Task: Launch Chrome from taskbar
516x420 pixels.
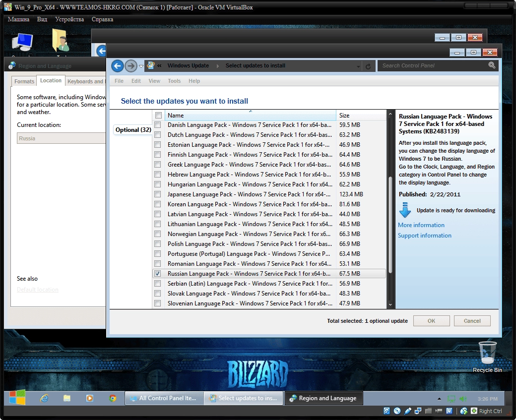Action: point(113,398)
